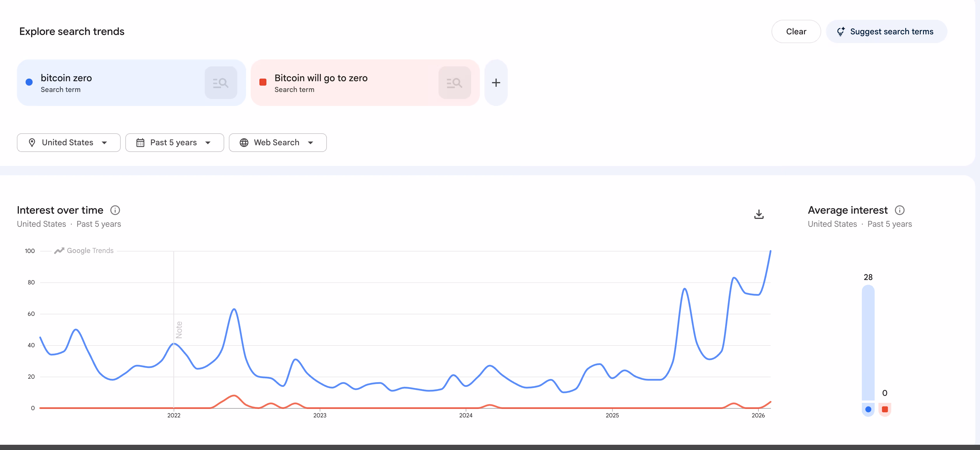This screenshot has width=980, height=450.
Task: Add a new comparison term with plus
Action: [x=496, y=83]
